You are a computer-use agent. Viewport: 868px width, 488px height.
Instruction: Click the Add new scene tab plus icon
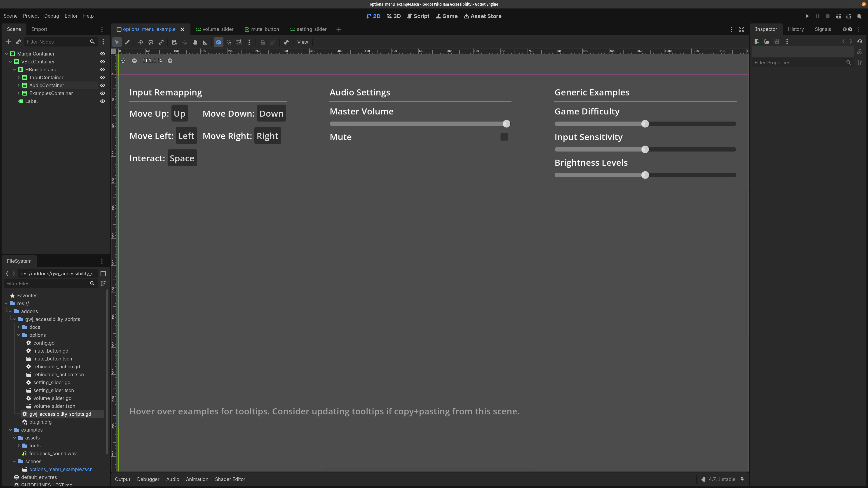coord(339,29)
